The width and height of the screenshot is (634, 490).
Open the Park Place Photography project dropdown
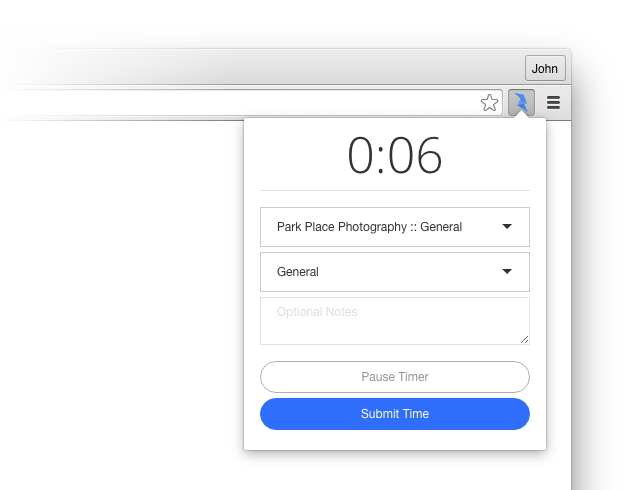[x=395, y=227]
